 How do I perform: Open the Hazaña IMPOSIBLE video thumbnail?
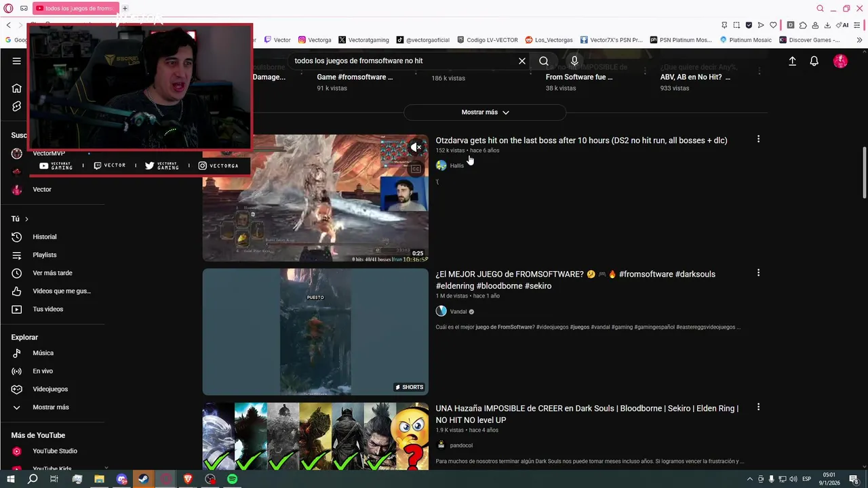(x=315, y=437)
